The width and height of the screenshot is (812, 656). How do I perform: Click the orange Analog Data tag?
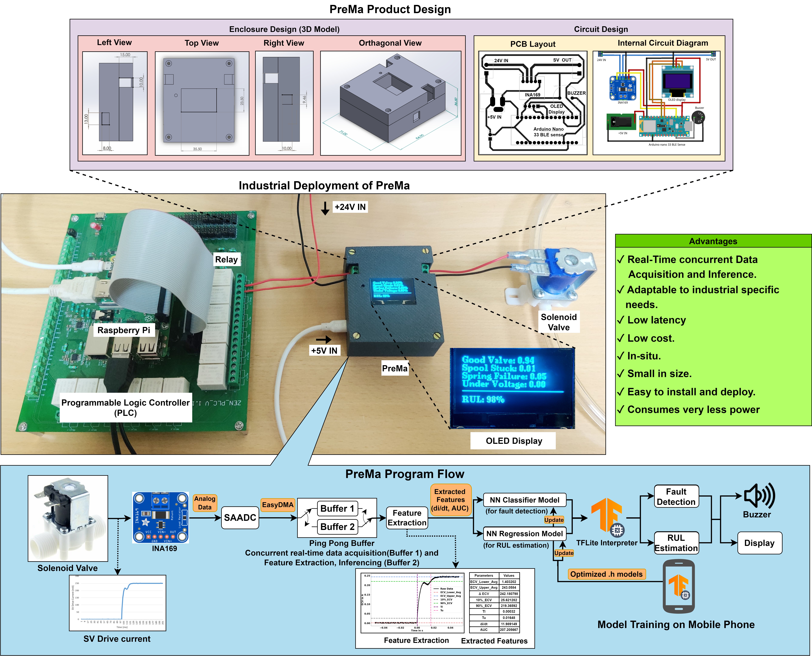(x=205, y=503)
